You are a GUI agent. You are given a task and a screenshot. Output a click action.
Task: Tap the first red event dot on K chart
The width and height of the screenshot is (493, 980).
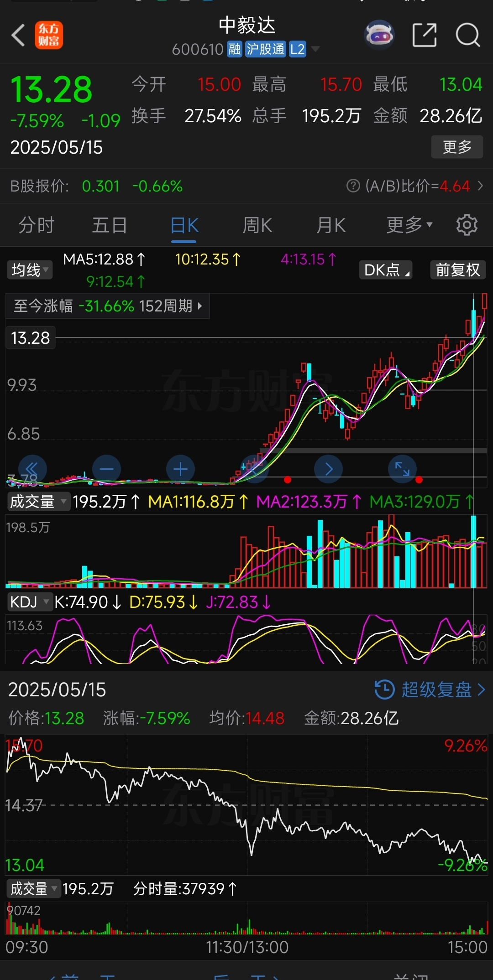(288, 479)
